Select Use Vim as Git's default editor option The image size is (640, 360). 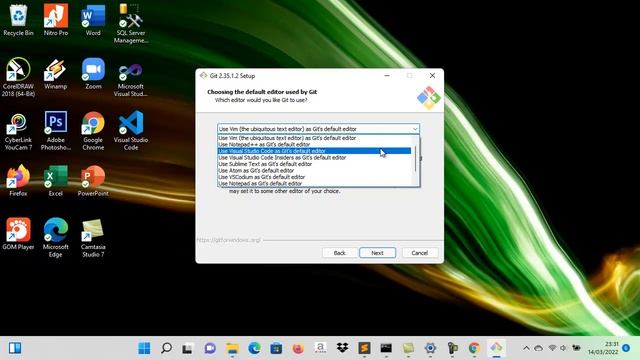tap(314, 138)
